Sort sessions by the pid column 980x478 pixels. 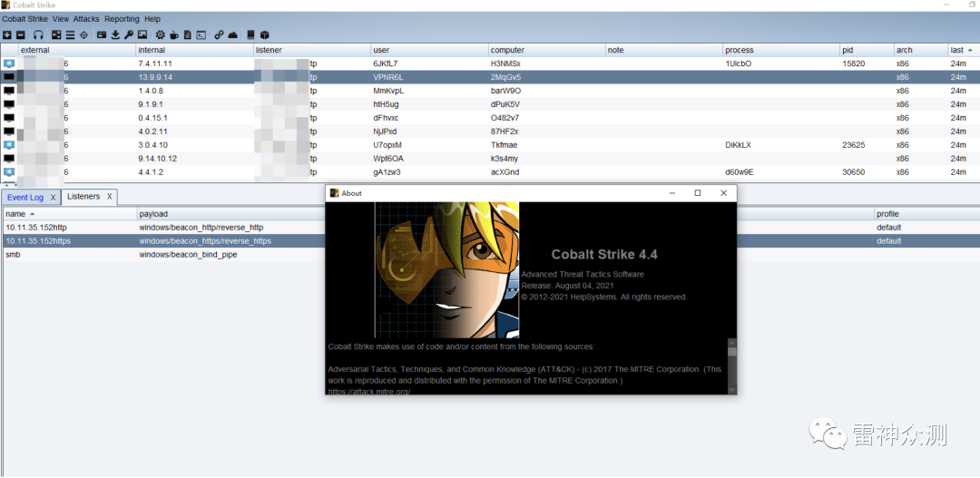[867, 50]
